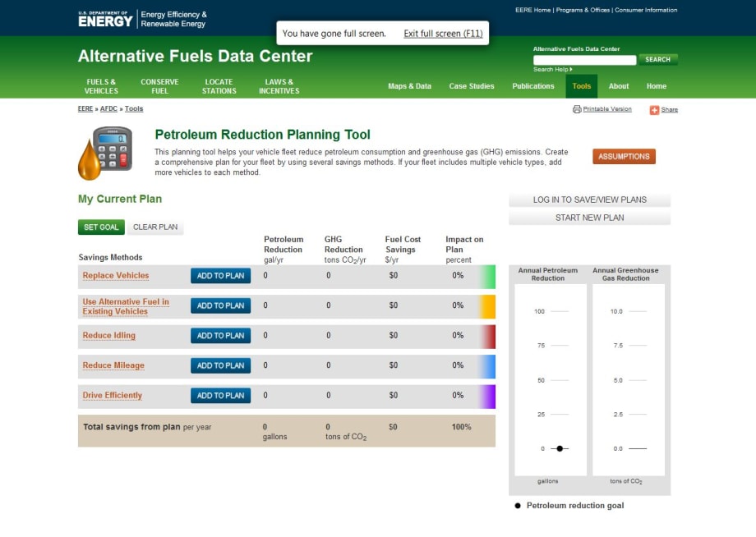The width and height of the screenshot is (756, 537).
Task: Open Programs & Offices link
Action: pyautogui.click(x=583, y=10)
